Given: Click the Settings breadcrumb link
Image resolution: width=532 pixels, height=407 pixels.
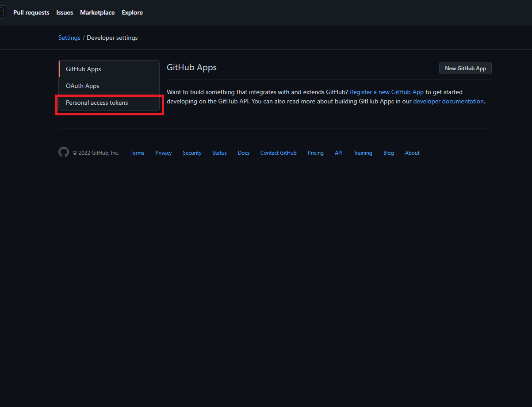Looking at the screenshot, I should point(69,38).
